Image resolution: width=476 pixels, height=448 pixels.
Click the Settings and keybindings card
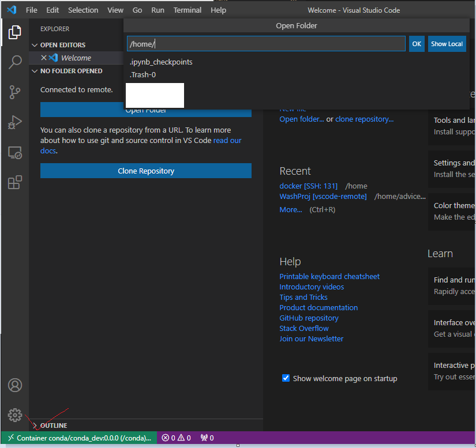pyautogui.click(x=452, y=168)
